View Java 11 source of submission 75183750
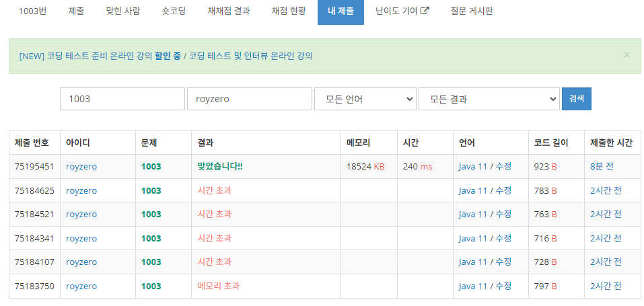Screen dimensions: 644x306 coord(472,286)
